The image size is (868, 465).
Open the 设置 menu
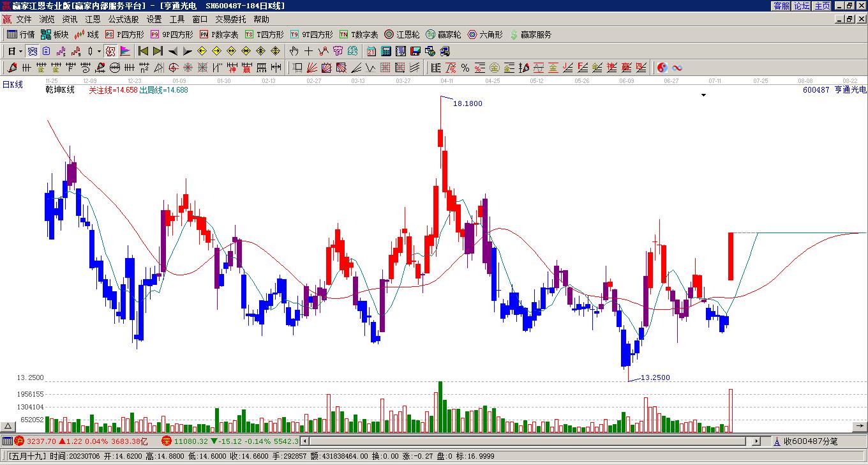click(154, 20)
